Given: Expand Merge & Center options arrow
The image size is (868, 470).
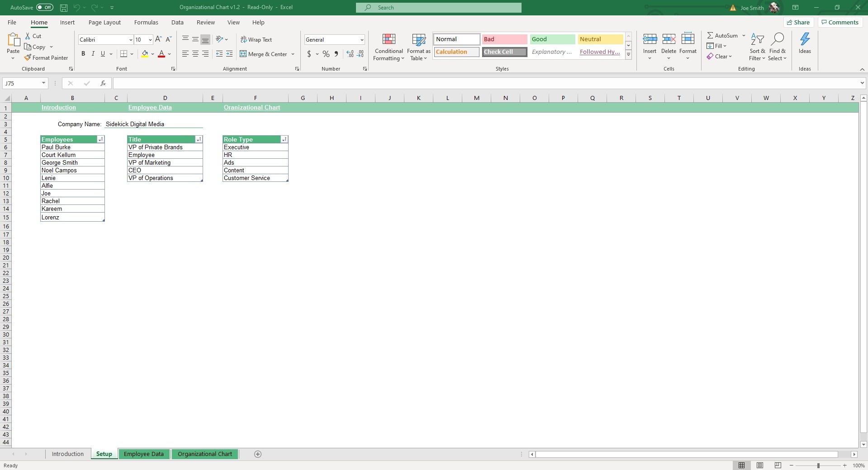Looking at the screenshot, I should (x=293, y=54).
